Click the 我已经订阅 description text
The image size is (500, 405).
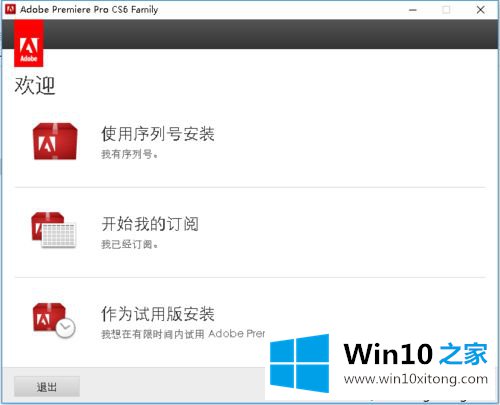[129, 244]
